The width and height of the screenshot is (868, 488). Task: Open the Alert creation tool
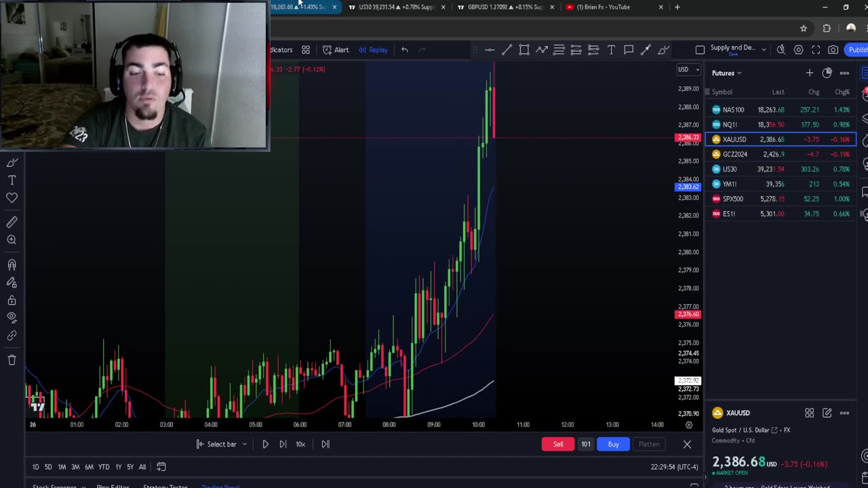(335, 49)
